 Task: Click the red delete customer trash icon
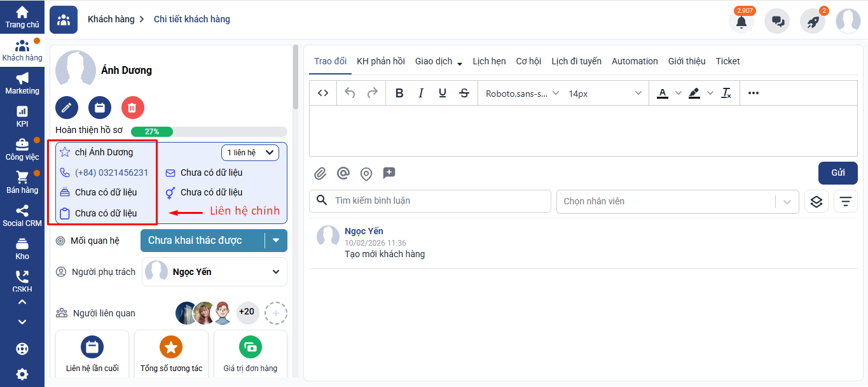pyautogui.click(x=133, y=108)
